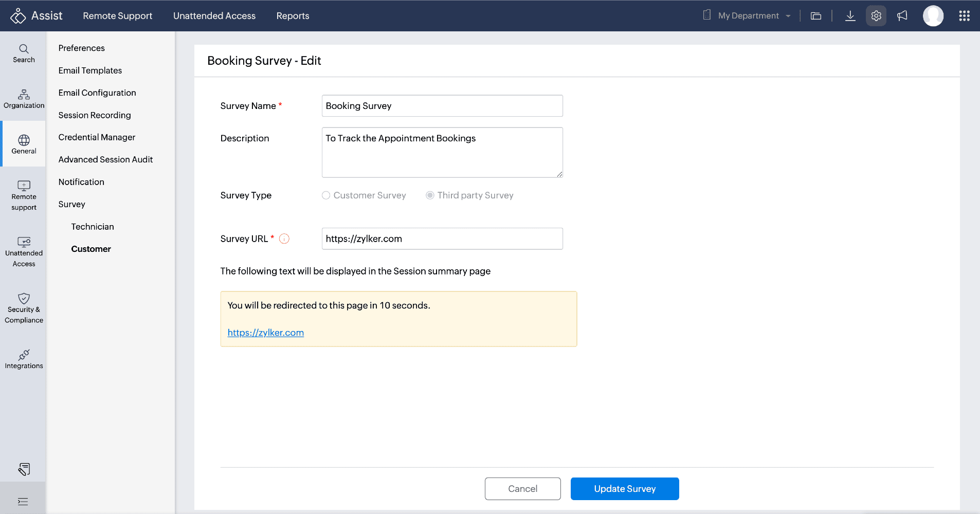The width and height of the screenshot is (980, 514).
Task: Open the zylker.com link in preview box
Action: [x=265, y=333]
